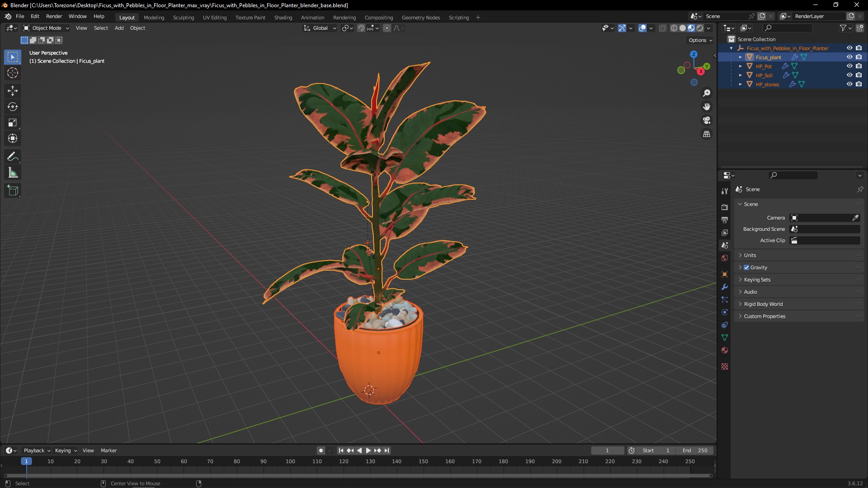The image size is (868, 488).
Task: Switch to the UV Editing workspace tab
Action: [215, 18]
